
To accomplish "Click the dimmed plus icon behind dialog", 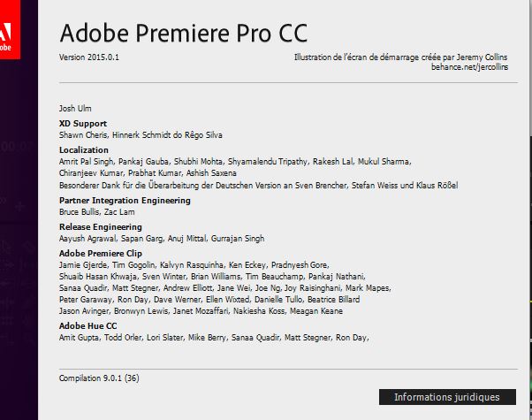I will click(19, 206).
